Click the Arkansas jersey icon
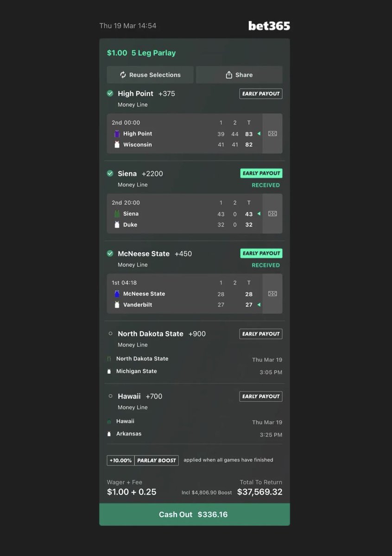This screenshot has height=556, width=392. [109, 434]
